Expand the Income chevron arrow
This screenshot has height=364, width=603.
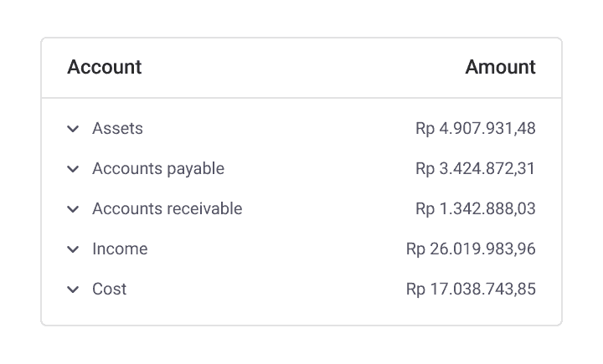tap(73, 249)
